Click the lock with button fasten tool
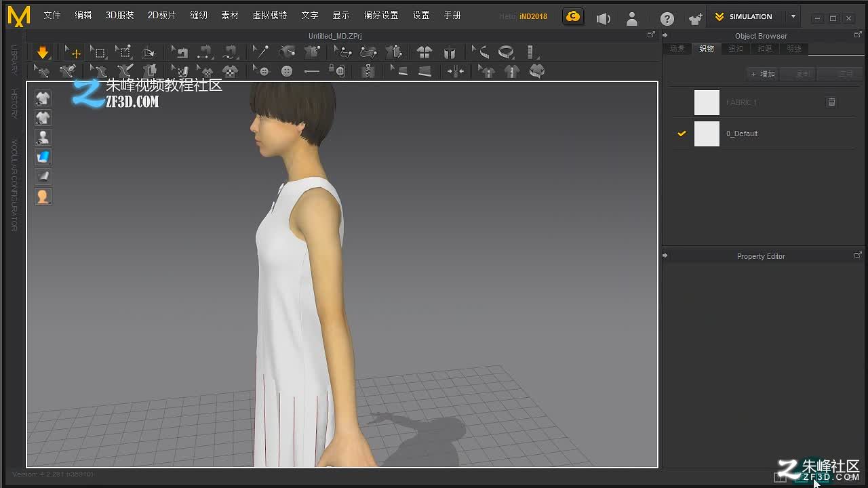 click(x=337, y=71)
